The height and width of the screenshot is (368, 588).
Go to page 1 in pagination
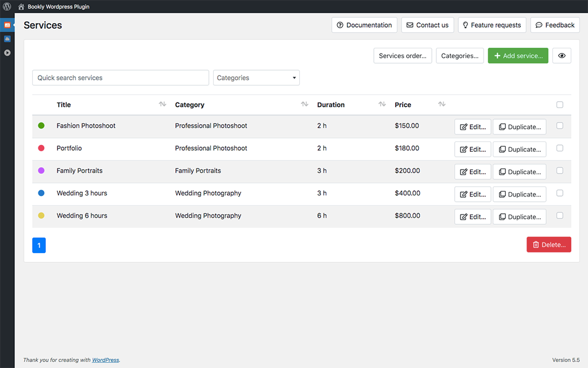pos(39,245)
